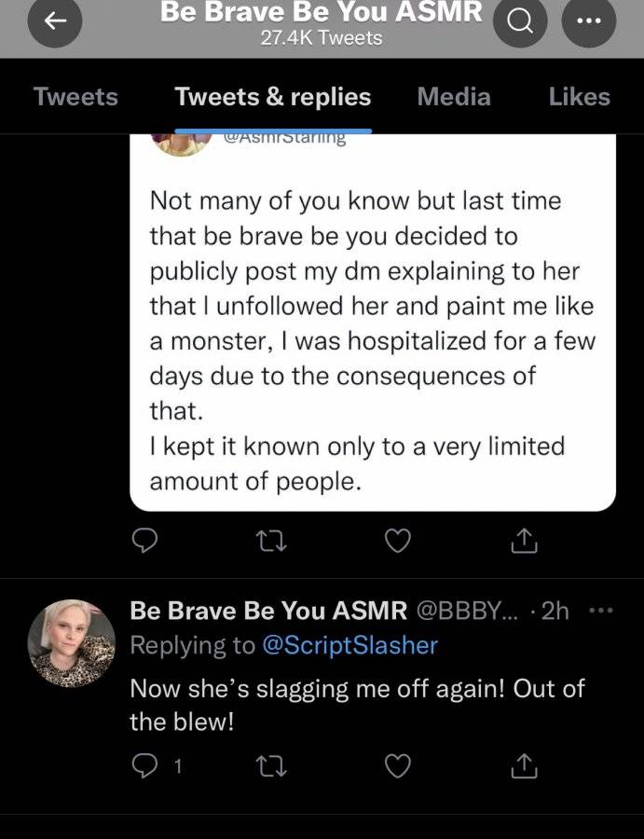Tap the back arrow button

pyautogui.click(x=55, y=21)
